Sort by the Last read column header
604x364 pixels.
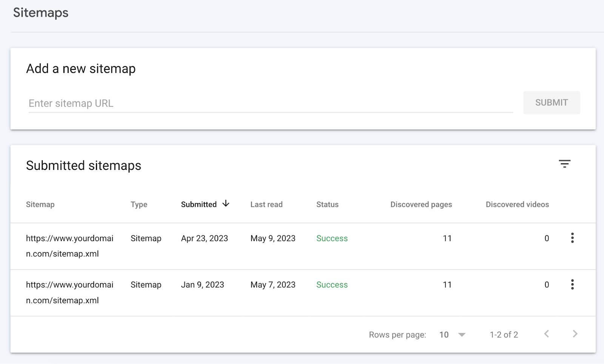[266, 204]
